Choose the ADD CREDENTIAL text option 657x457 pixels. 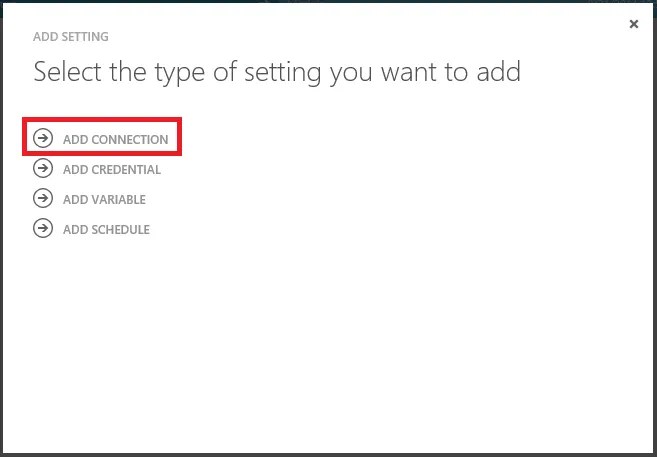pos(112,170)
